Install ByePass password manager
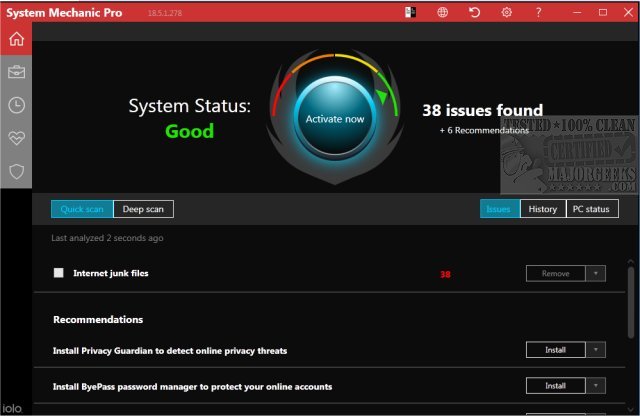This screenshot has height=416, width=640. [x=556, y=386]
